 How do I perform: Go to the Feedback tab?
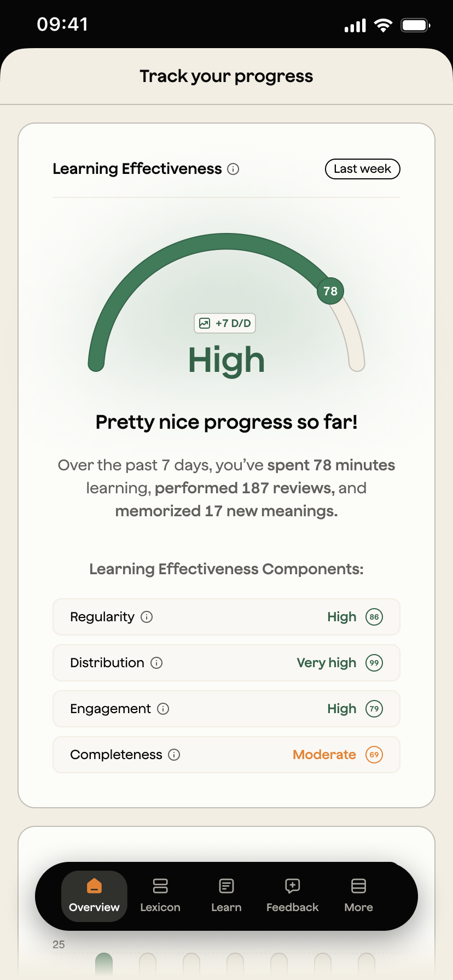[x=292, y=896]
